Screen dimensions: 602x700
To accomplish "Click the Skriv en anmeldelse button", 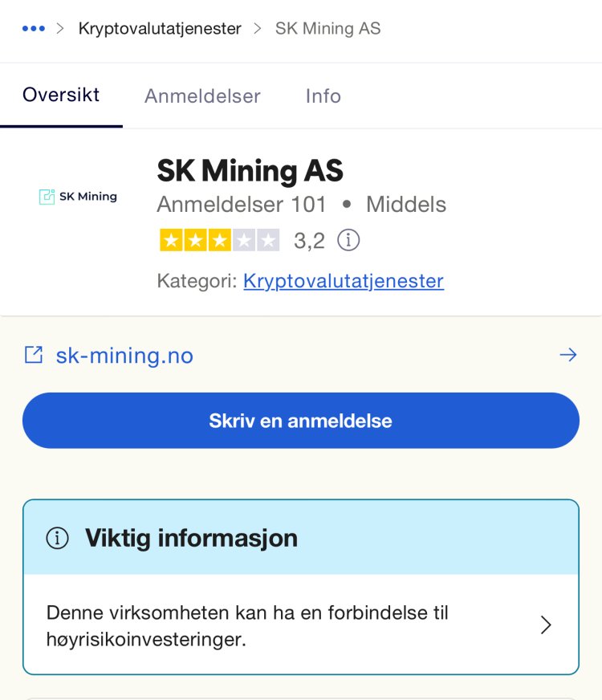I will click(301, 421).
